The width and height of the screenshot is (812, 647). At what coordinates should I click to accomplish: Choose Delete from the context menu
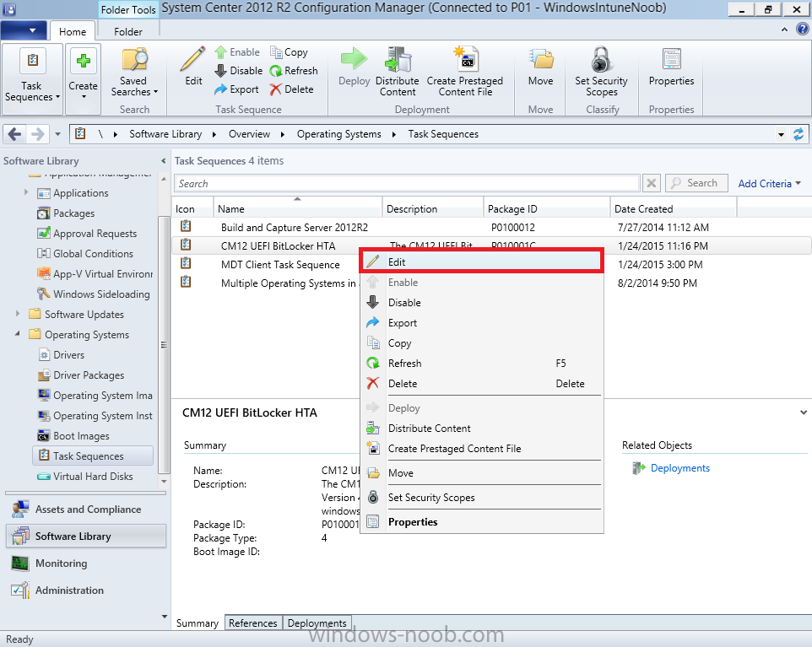click(x=482, y=384)
